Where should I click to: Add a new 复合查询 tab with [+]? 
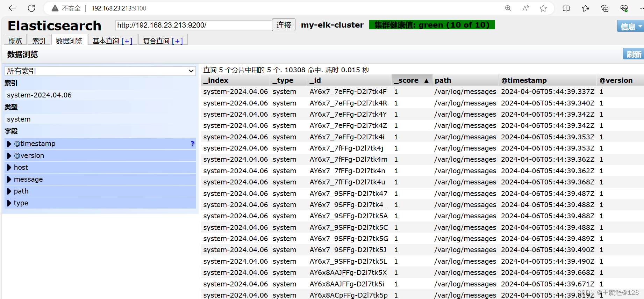point(177,41)
